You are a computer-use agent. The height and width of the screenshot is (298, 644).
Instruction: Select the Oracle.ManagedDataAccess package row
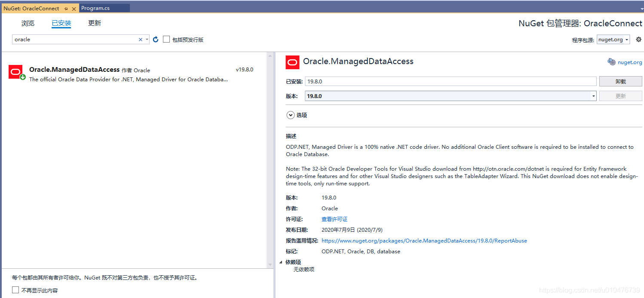tap(134, 74)
